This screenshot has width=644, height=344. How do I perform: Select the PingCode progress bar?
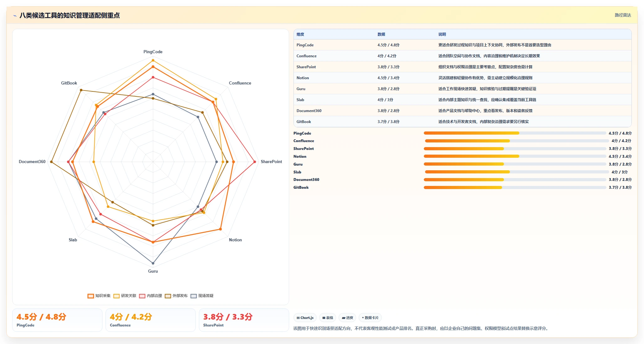515,133
